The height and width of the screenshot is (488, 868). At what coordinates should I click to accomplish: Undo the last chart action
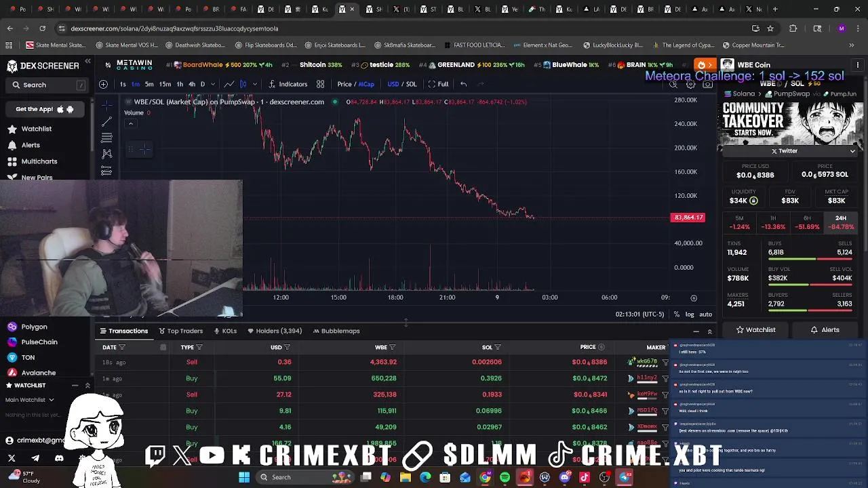(x=463, y=84)
